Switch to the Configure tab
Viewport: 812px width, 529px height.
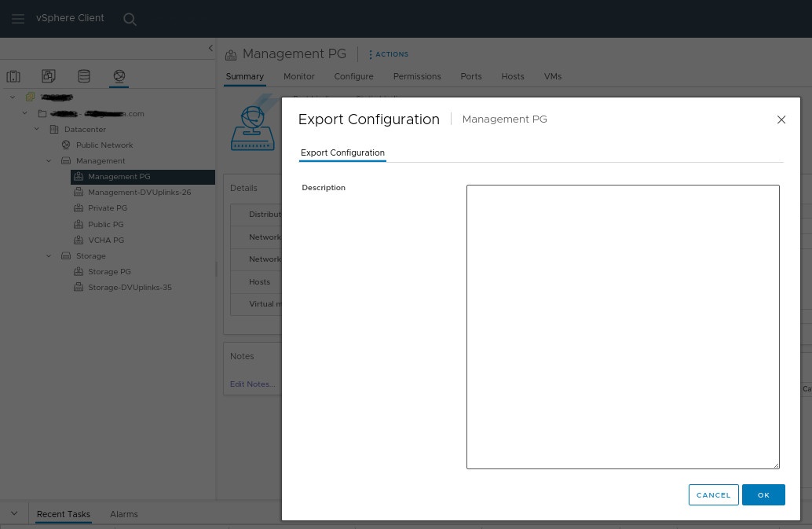coord(353,76)
